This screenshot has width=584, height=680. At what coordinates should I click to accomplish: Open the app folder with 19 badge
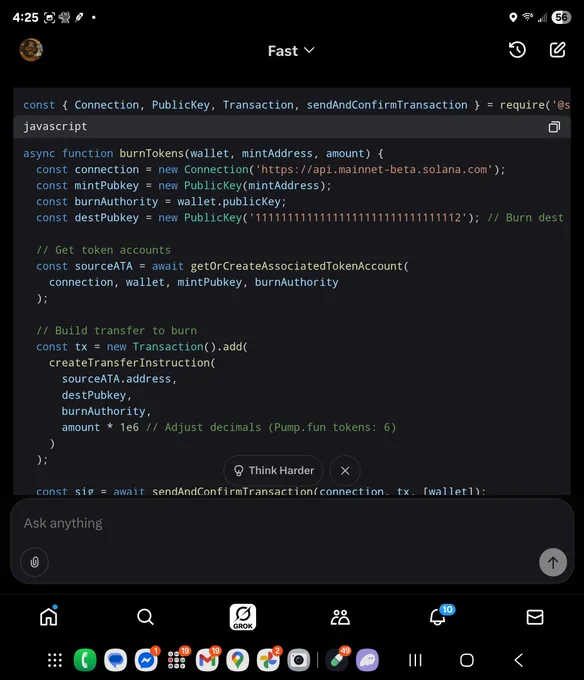(x=177, y=660)
